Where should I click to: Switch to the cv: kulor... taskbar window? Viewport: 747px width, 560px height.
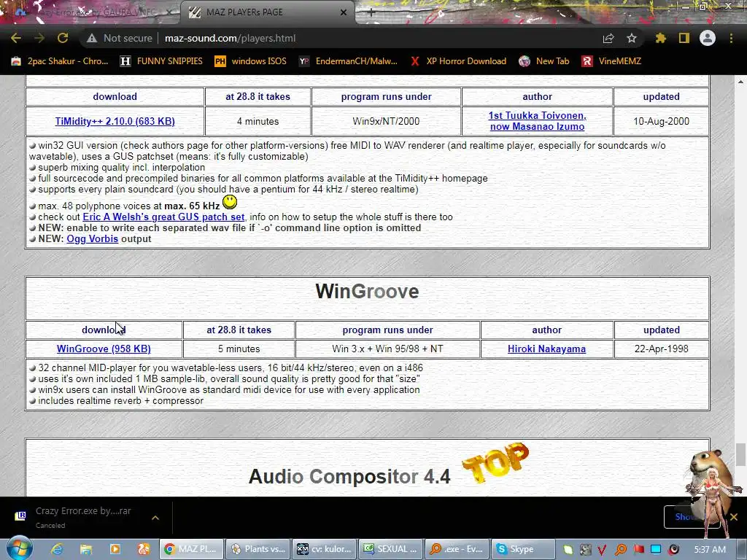tap(323, 549)
